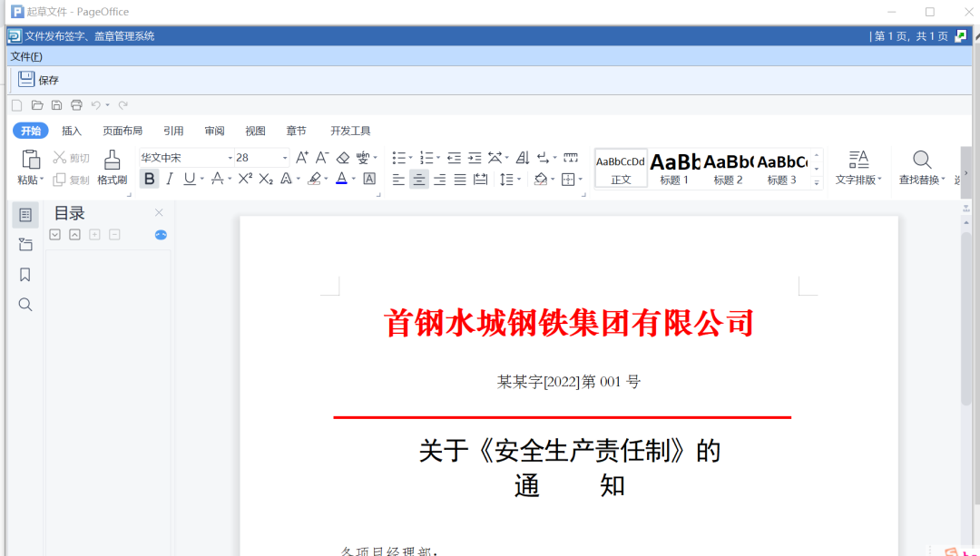Switch to the 视图 tab
Image resolution: width=980 pixels, height=556 pixels.
tap(255, 131)
